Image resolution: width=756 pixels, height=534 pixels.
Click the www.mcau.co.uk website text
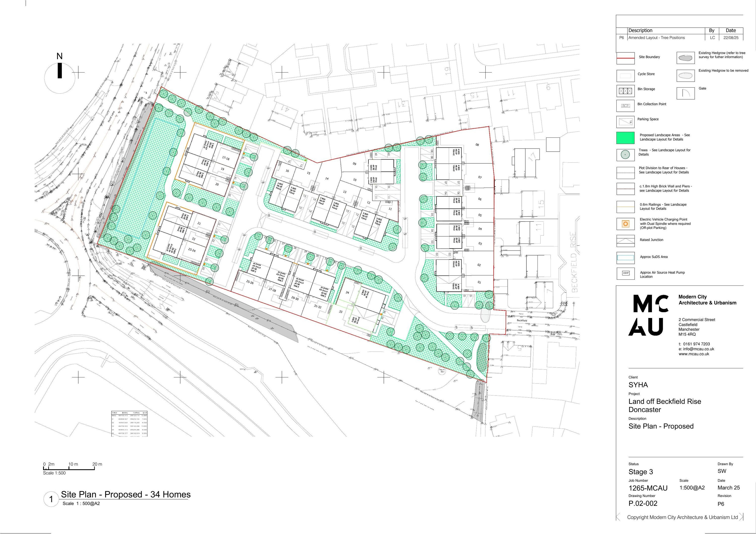pos(694,354)
